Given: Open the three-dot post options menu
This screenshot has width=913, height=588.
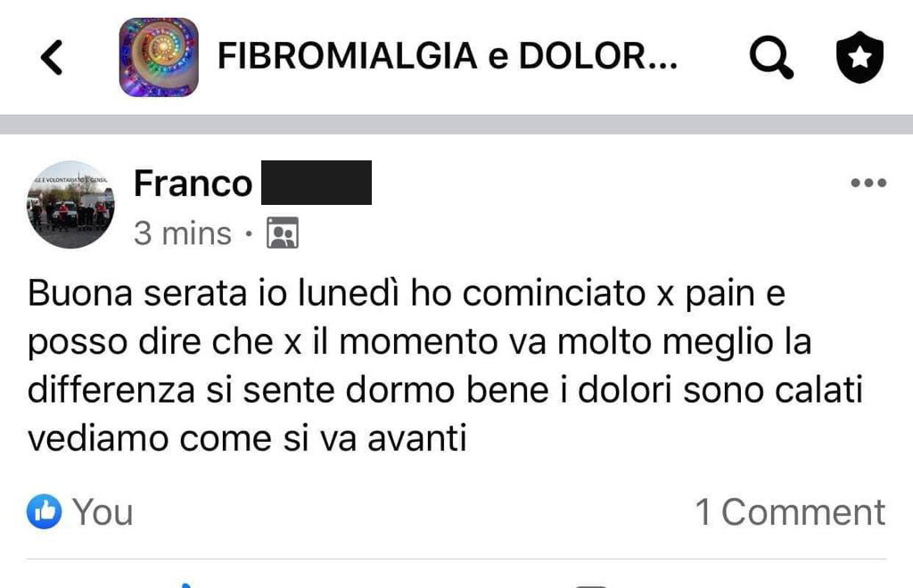Looking at the screenshot, I should pos(868,183).
